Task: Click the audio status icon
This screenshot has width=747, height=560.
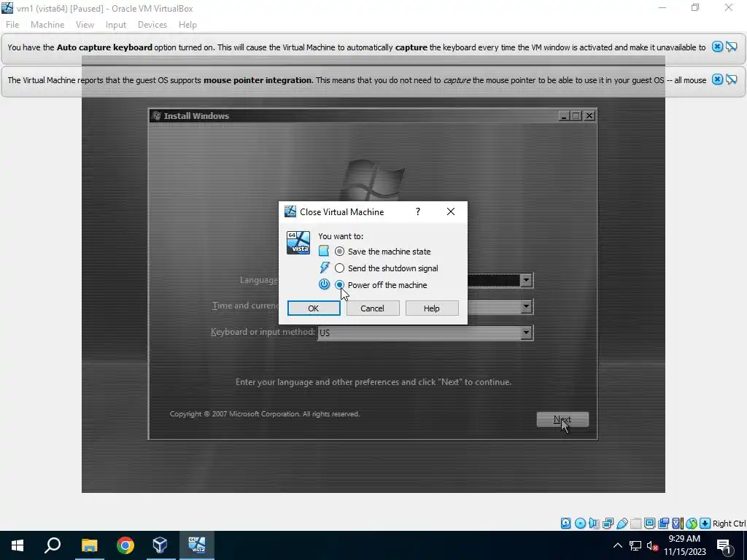Action: pyautogui.click(x=594, y=524)
